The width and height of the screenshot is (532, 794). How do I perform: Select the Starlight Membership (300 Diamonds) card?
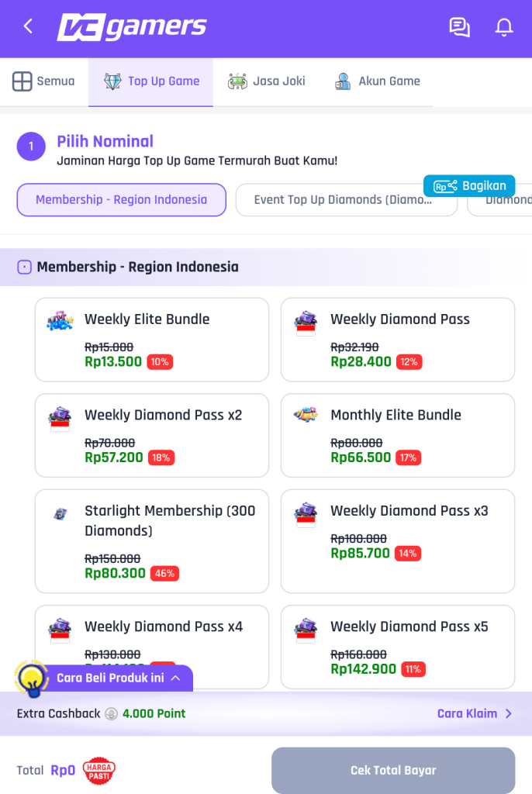pyautogui.click(x=152, y=540)
